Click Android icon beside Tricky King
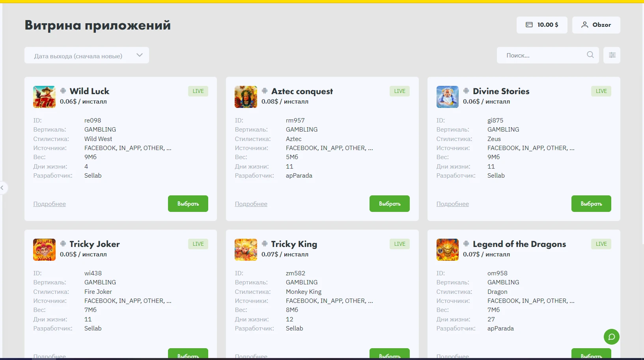 point(265,244)
